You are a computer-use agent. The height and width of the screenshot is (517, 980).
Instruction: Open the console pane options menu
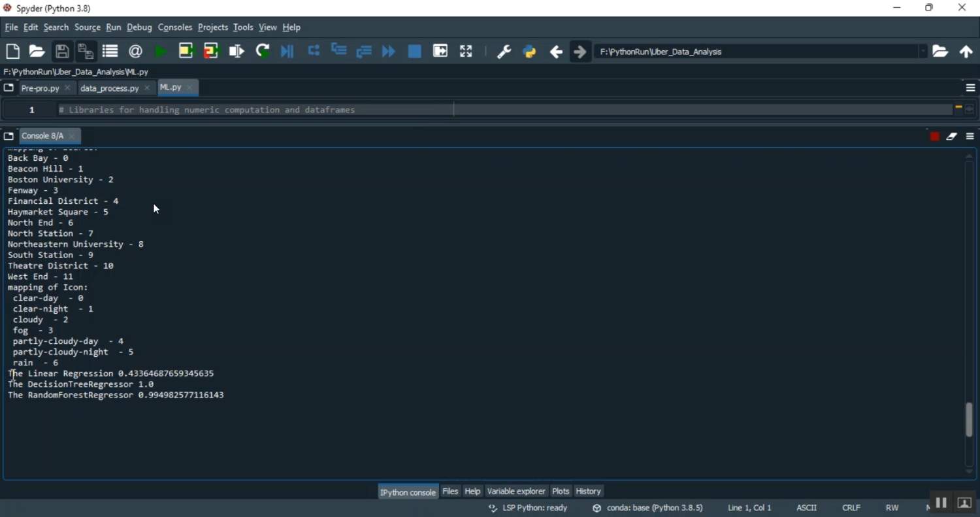[970, 137]
